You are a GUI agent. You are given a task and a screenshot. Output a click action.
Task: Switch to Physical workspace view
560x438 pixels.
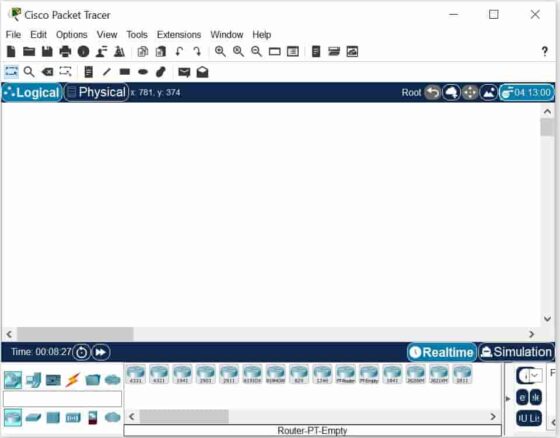(96, 93)
